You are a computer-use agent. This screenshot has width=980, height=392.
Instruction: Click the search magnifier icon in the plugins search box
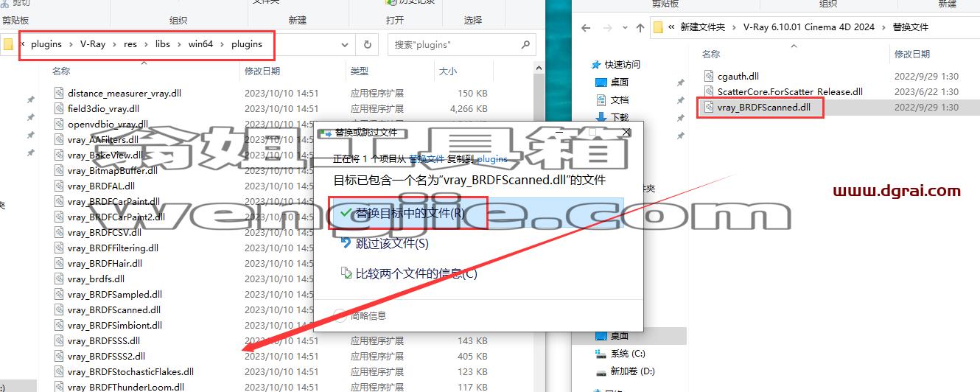525,44
